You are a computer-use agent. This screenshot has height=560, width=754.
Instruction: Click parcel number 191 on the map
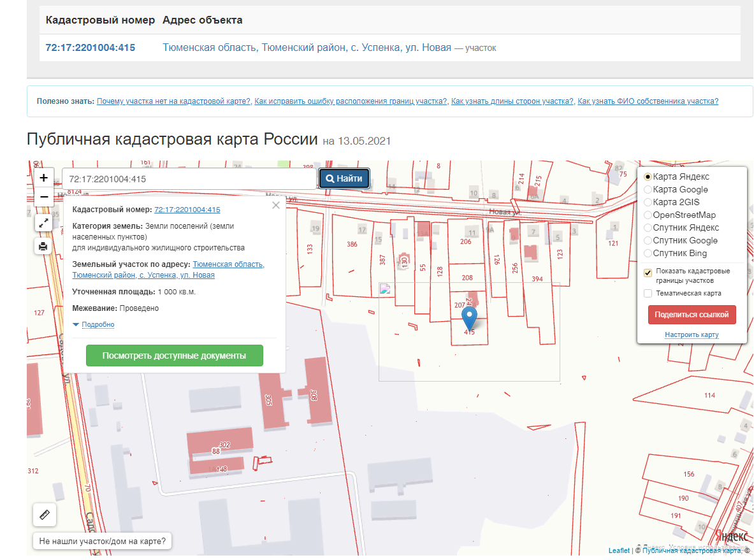(x=676, y=515)
